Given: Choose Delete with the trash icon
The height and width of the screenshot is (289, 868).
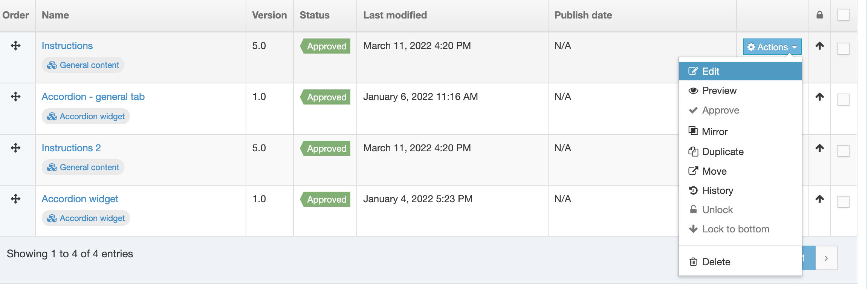Looking at the screenshot, I should click(716, 262).
